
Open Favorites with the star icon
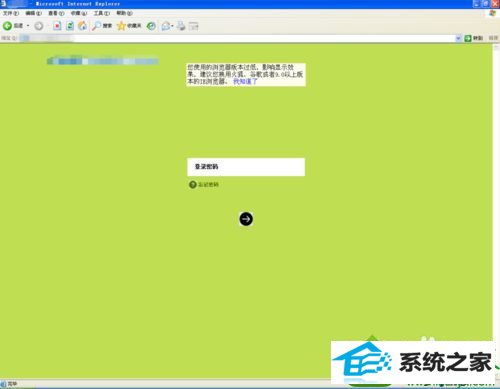[x=129, y=26]
